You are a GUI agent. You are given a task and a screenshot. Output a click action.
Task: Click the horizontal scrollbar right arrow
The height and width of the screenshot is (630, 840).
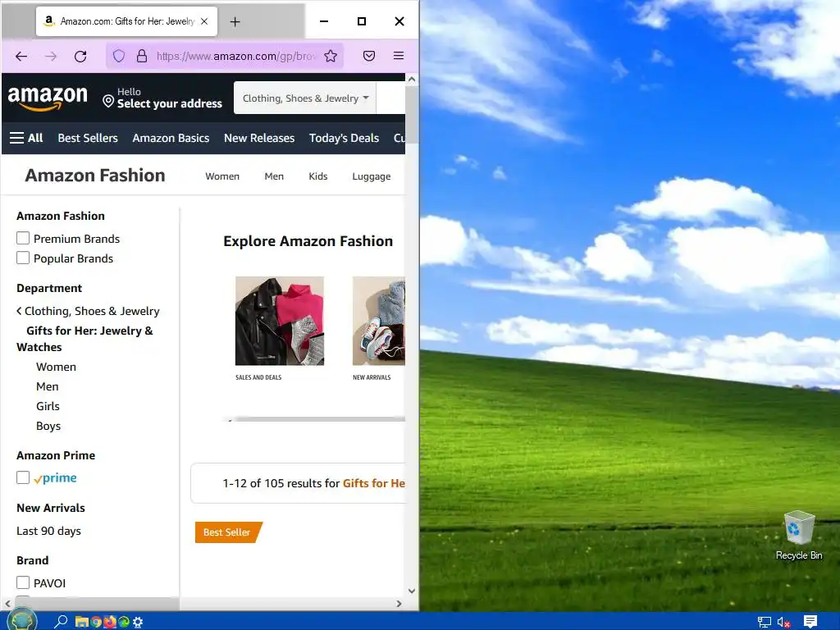tap(399, 603)
